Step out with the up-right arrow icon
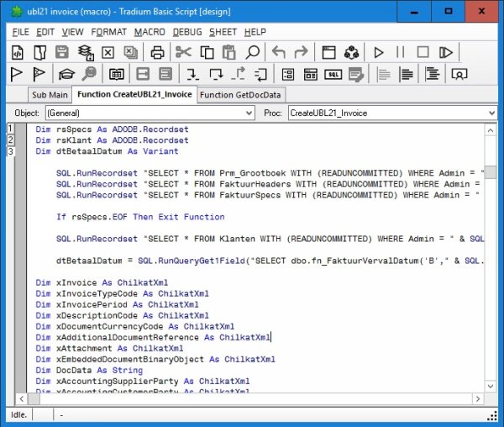This screenshot has width=504, height=427. [239, 74]
